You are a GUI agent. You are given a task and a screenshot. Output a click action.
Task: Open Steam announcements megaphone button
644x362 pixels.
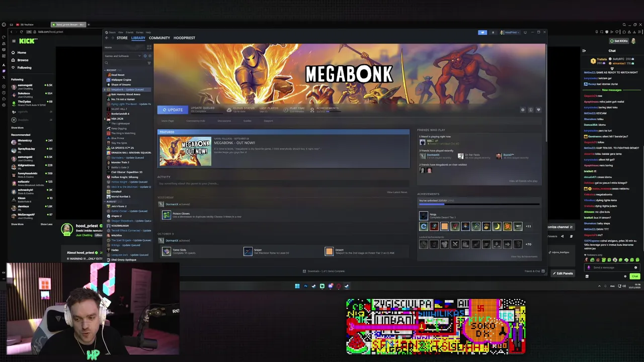[x=482, y=32]
